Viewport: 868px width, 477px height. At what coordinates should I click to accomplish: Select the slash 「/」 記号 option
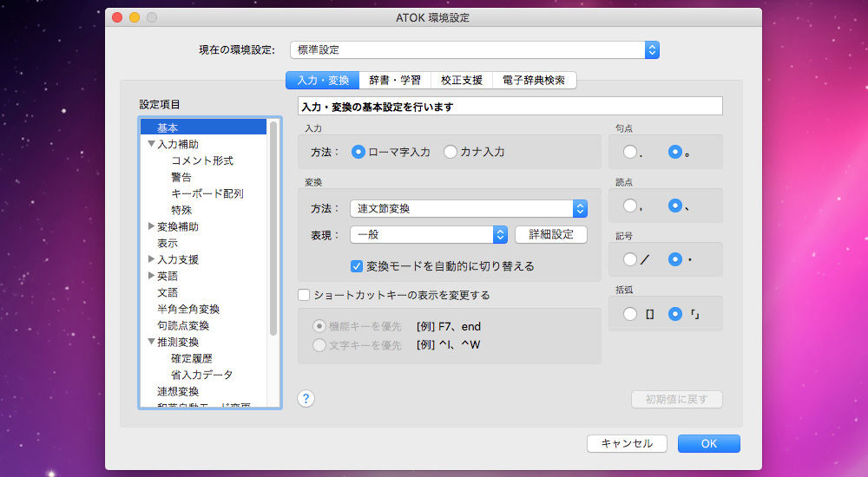tap(630, 259)
